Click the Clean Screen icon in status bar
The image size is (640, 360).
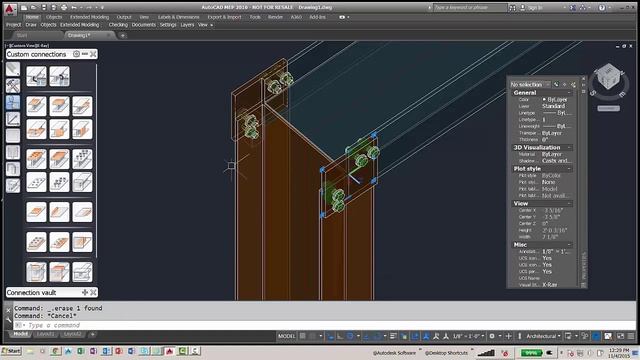click(620, 336)
